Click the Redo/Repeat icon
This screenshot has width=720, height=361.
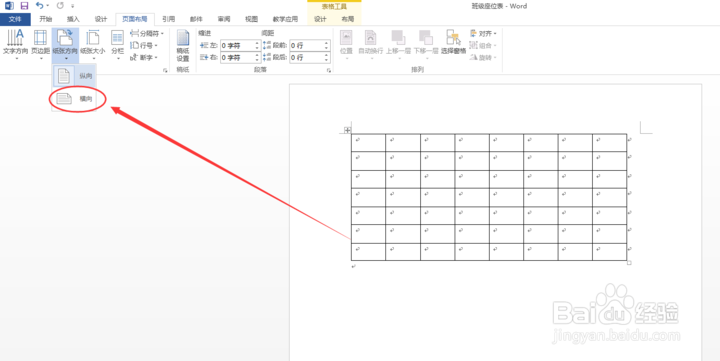coord(60,6)
